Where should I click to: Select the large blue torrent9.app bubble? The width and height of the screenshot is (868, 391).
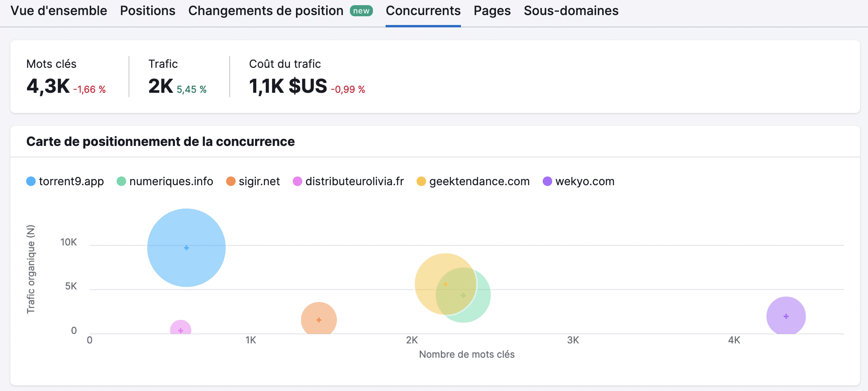(x=186, y=248)
